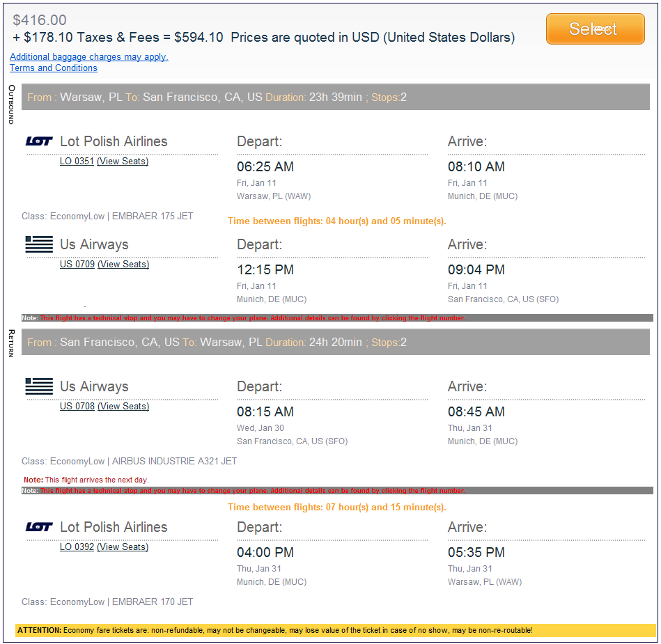Click the Outbound vertical section label
The width and height of the screenshot is (661, 644).
[x=11, y=104]
